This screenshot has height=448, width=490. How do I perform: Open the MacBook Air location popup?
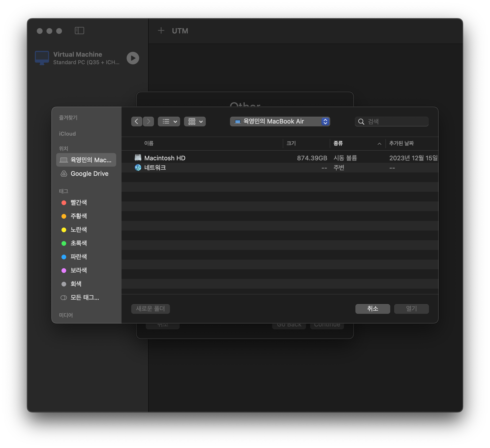coord(280,121)
